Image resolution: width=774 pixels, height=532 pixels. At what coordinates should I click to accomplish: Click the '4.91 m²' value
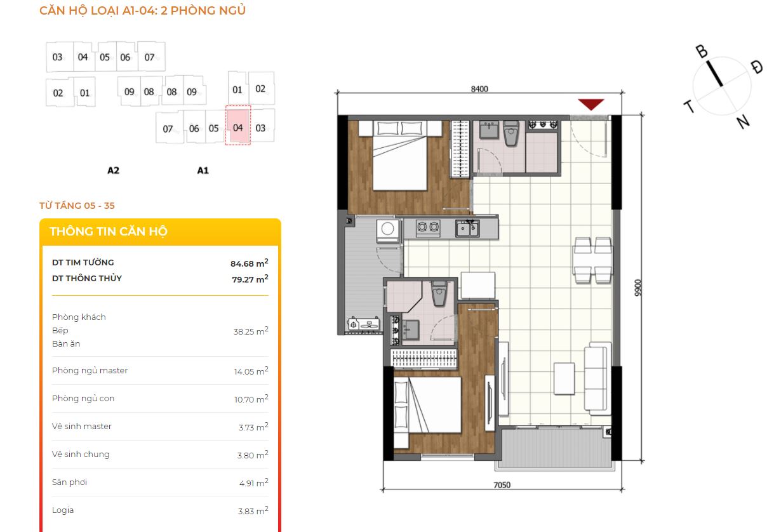pyautogui.click(x=253, y=483)
